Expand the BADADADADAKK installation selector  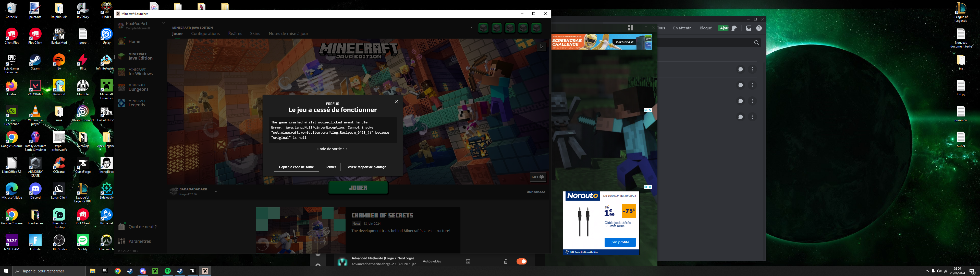click(216, 191)
